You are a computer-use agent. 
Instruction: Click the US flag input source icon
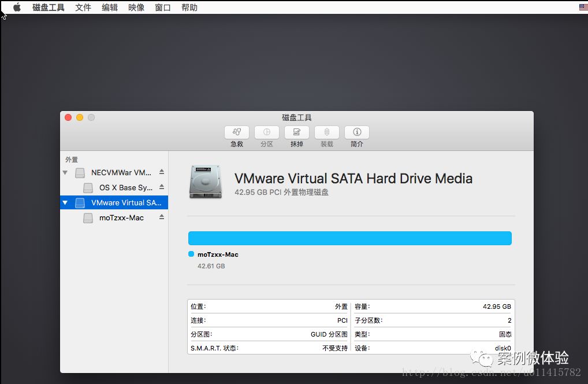(583, 7)
